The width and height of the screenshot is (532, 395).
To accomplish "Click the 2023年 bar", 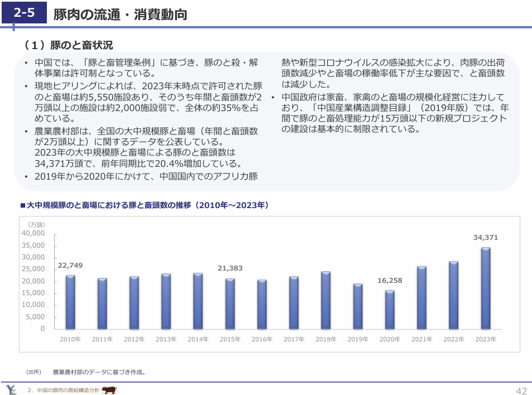I will tap(486, 288).
